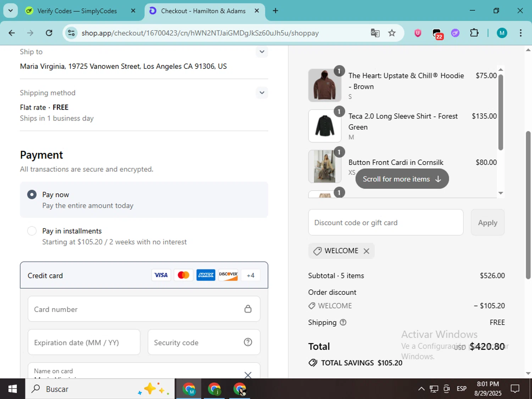Open the Chrome profile M avatar
This screenshot has height=399, width=532.
tap(502, 33)
